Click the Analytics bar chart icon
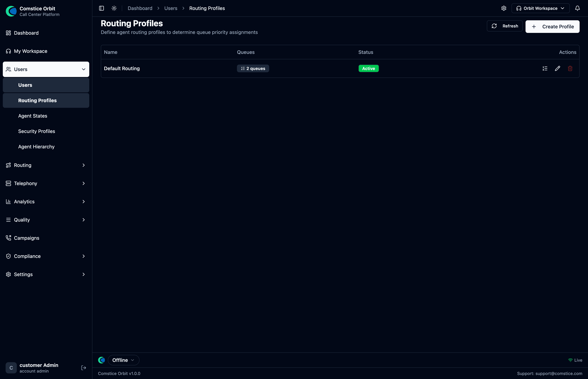This screenshot has width=588, height=379. 8,202
